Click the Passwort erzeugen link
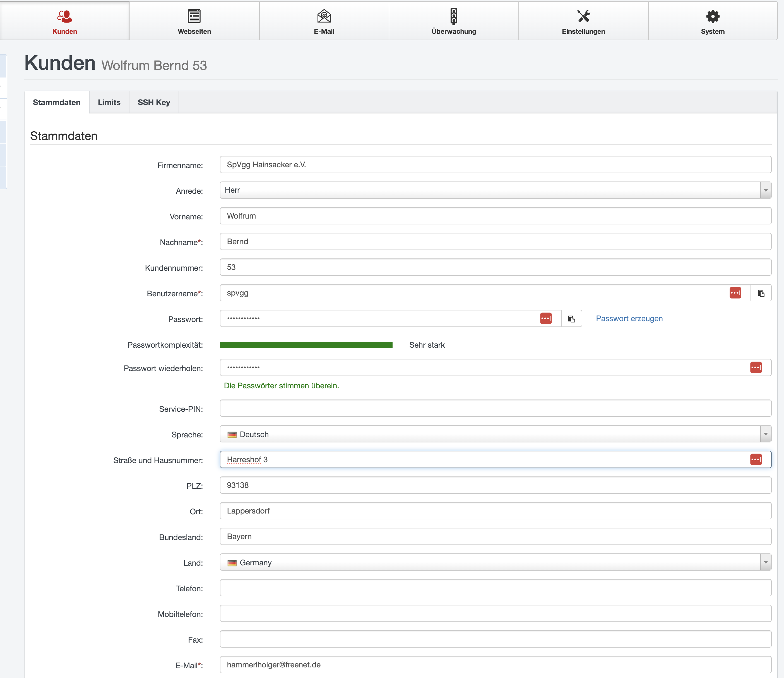 coord(629,319)
